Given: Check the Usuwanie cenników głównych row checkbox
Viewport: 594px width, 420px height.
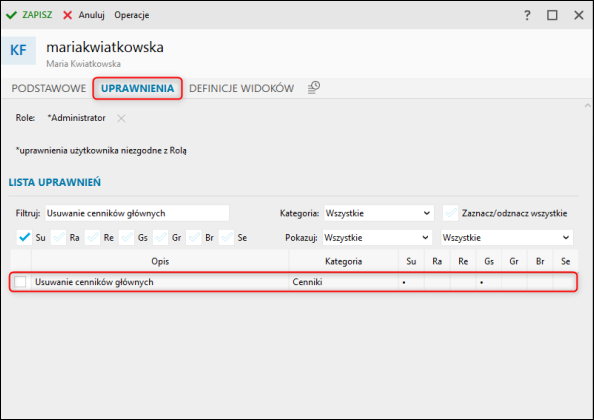Looking at the screenshot, I should pyautogui.click(x=20, y=282).
